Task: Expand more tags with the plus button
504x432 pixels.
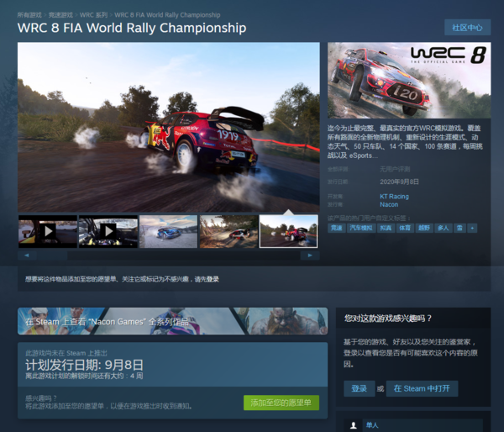Action: [x=472, y=228]
